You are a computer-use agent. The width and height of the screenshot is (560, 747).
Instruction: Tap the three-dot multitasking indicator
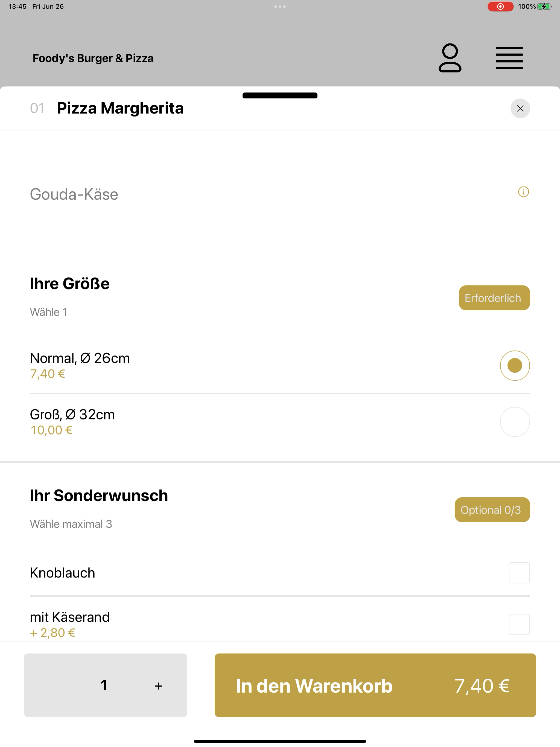(x=280, y=6)
